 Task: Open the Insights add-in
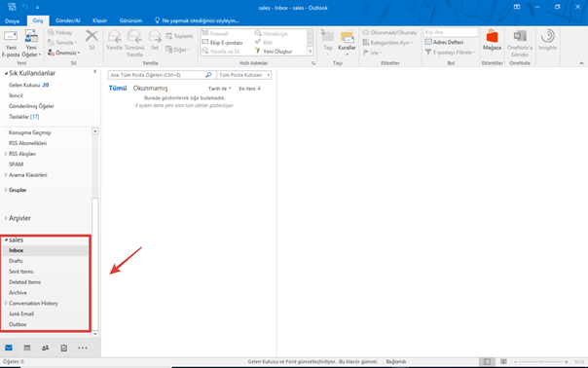[x=547, y=40]
